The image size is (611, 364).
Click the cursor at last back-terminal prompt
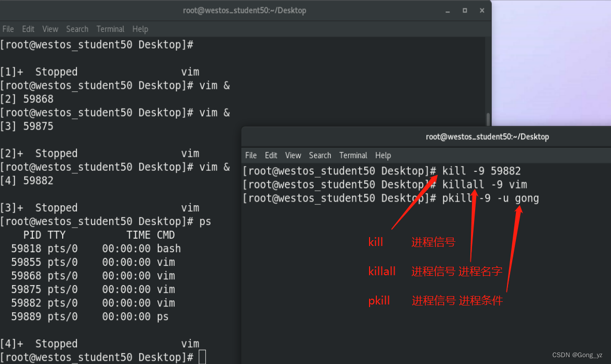(x=202, y=357)
